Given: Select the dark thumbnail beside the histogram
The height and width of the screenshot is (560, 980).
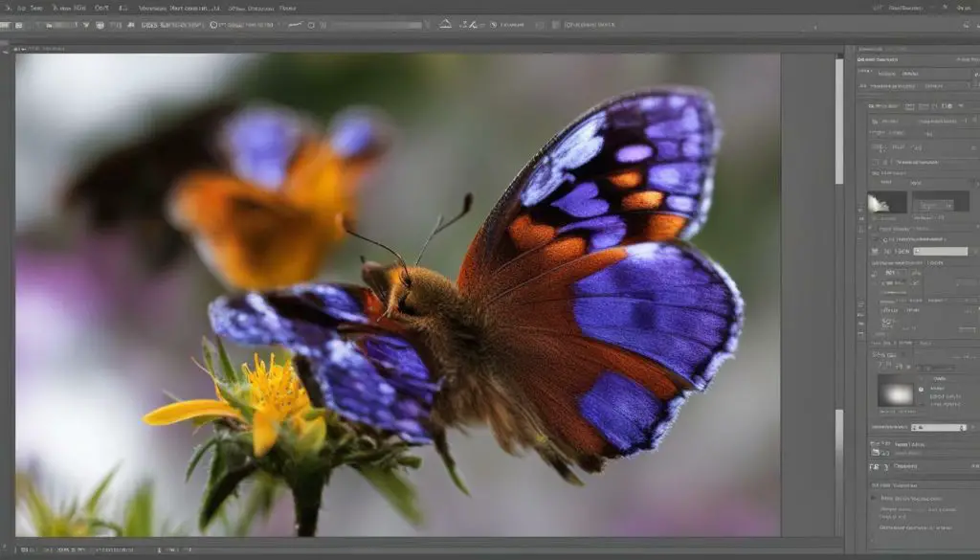Looking at the screenshot, I should [940, 201].
